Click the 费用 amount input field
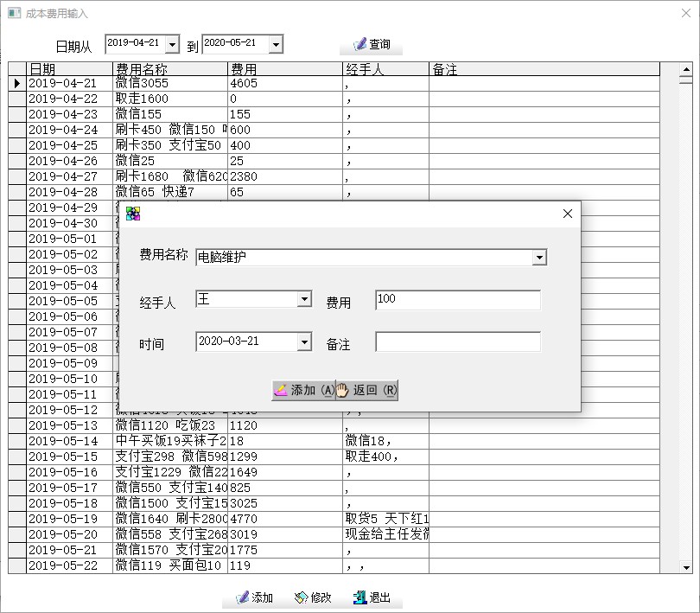The width and height of the screenshot is (700, 613). click(457, 300)
